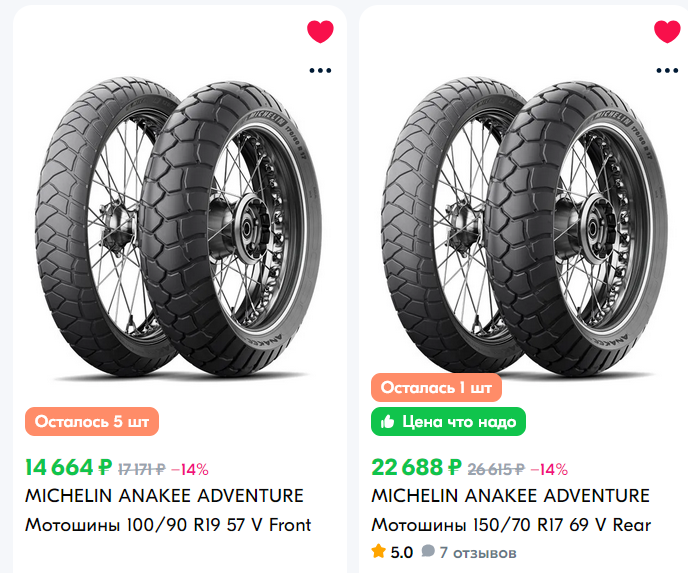688x573 pixels.
Task: Open 'Мотошины 150/70 R17 69 V Rear' link
Action: point(510,524)
